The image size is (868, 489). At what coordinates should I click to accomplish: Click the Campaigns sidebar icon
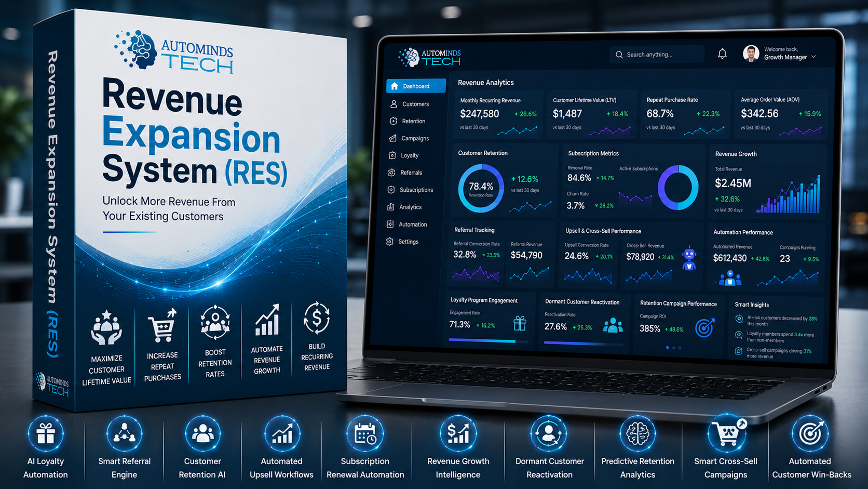coord(393,138)
